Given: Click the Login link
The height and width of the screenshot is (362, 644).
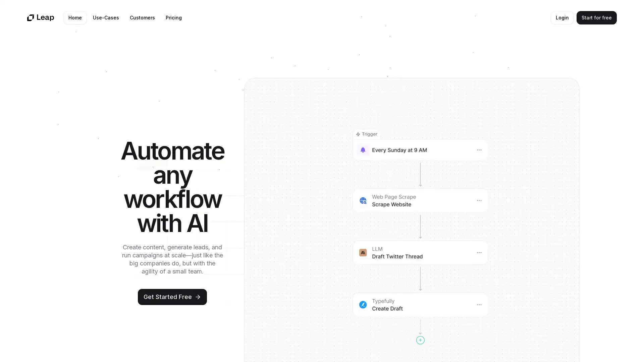Looking at the screenshot, I should click(562, 17).
